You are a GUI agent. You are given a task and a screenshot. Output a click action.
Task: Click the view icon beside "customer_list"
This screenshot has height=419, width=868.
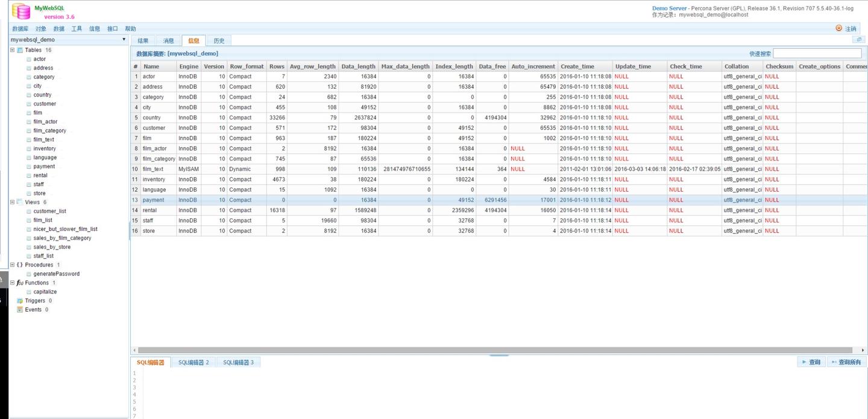(x=28, y=211)
